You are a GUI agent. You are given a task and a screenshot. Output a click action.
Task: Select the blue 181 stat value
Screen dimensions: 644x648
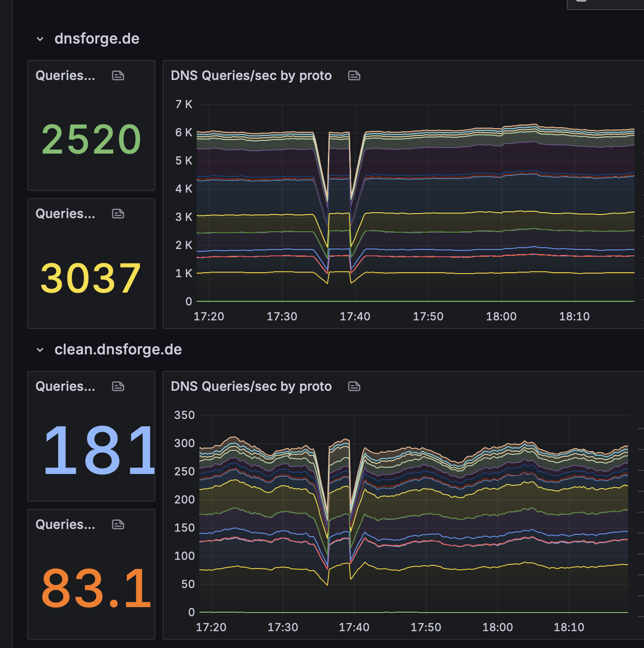click(99, 451)
